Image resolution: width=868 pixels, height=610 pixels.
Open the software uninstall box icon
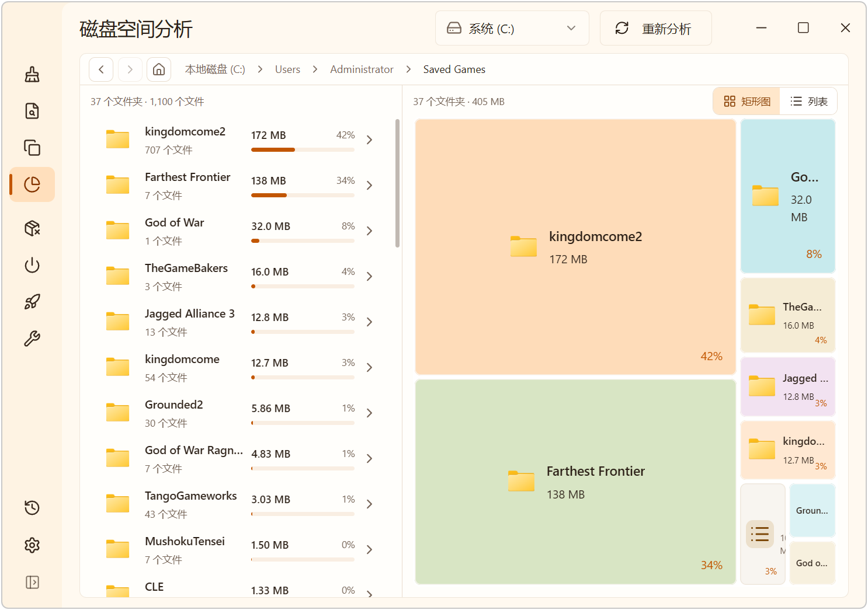pos(32,228)
